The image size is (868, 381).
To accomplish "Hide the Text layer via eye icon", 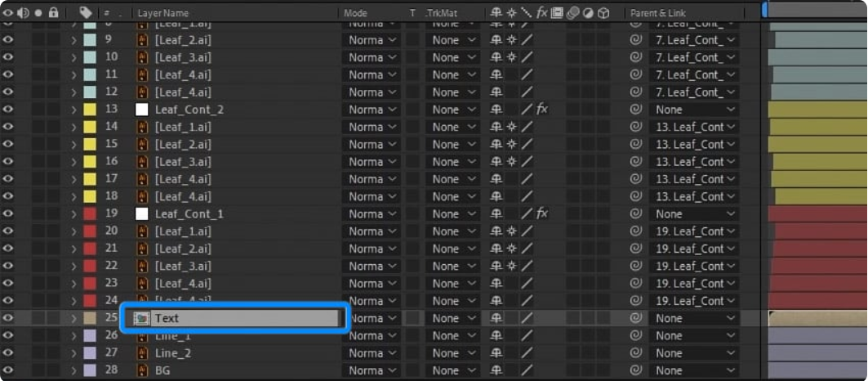I will pos(7,318).
